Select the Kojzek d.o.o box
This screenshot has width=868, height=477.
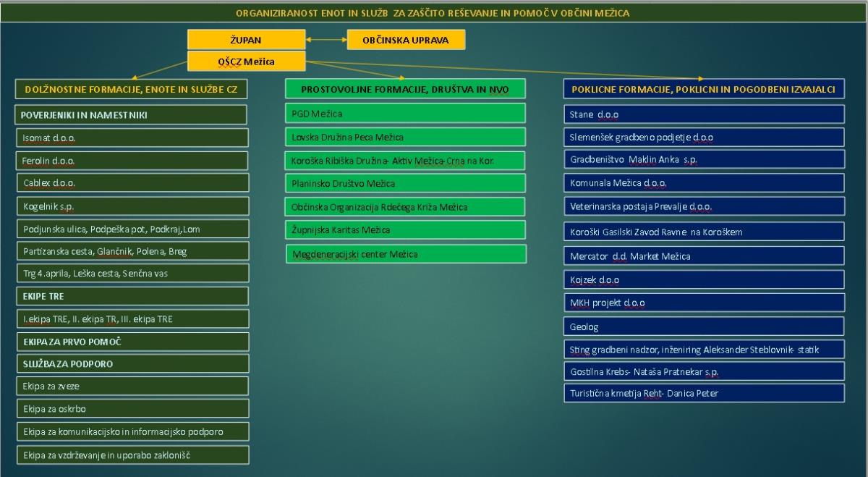click(704, 279)
